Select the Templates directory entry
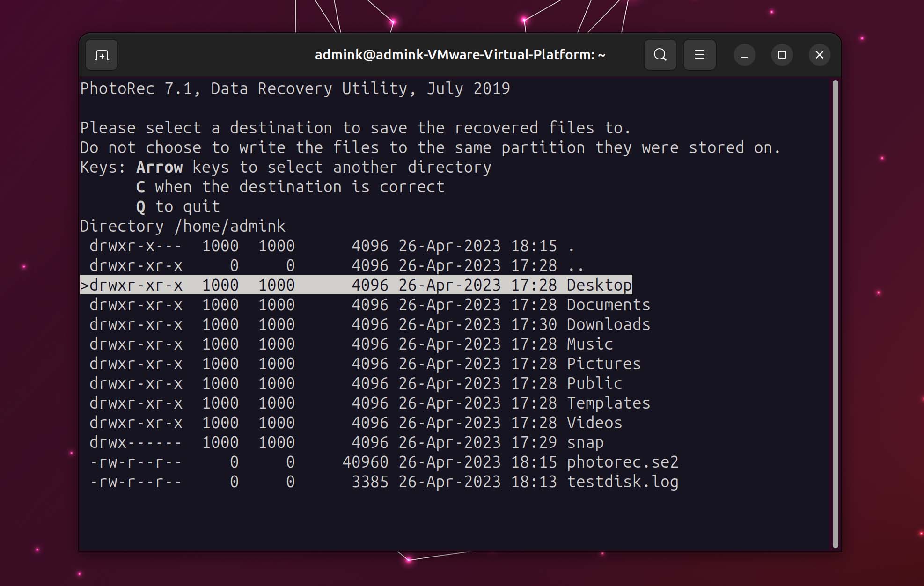This screenshot has height=586, width=924. [x=370, y=403]
